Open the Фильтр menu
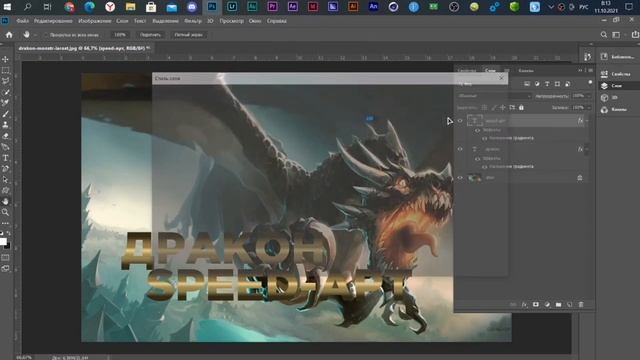This screenshot has width=640, height=360. 193,21
